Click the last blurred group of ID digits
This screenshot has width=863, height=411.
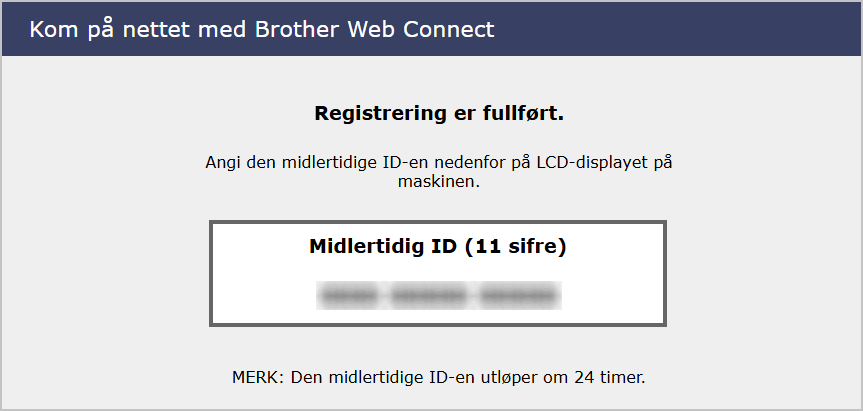518,294
